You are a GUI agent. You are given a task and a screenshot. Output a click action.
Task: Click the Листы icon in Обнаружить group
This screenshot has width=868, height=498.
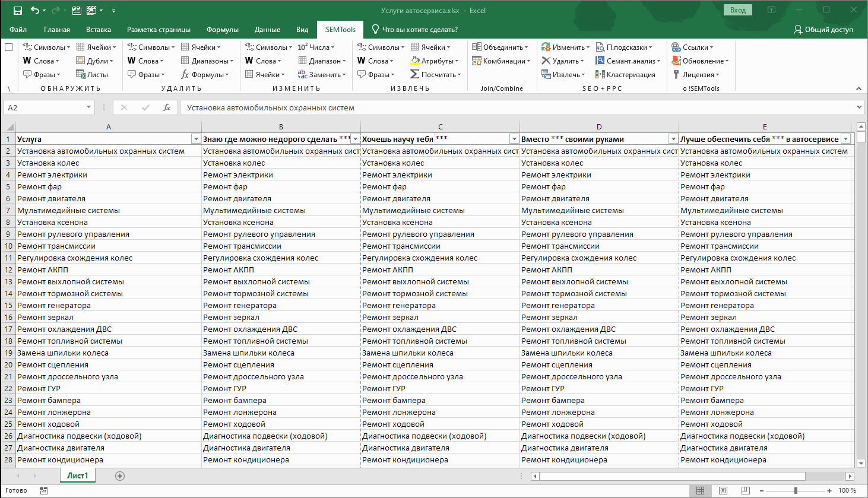81,75
